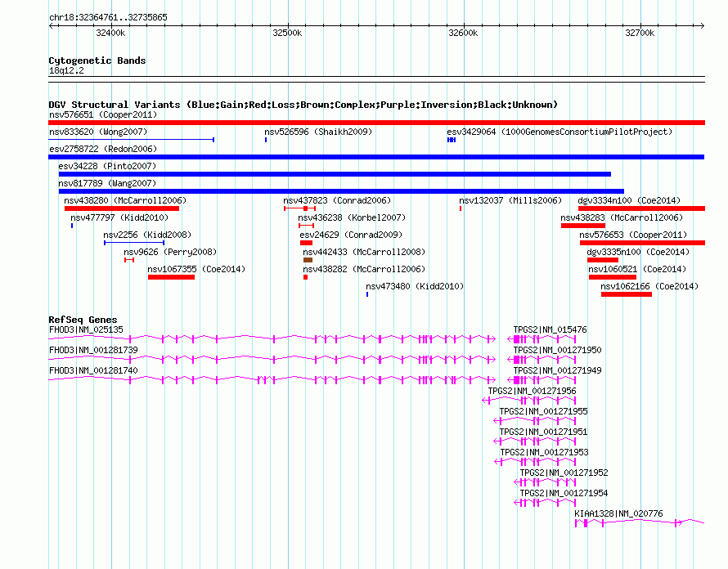Open TPGS2|NM_001271953 transcript label
Image resolution: width=728 pixels, height=569 pixels.
tap(544, 453)
